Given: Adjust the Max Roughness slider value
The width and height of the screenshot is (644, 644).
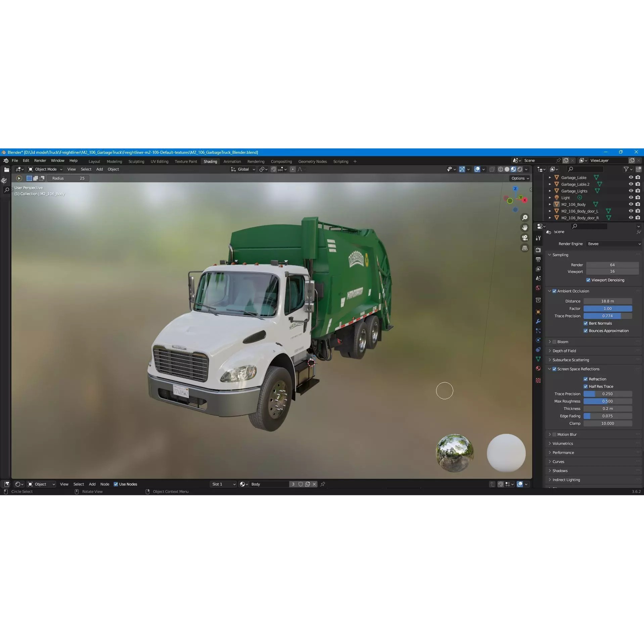Looking at the screenshot, I should pyautogui.click(x=608, y=401).
